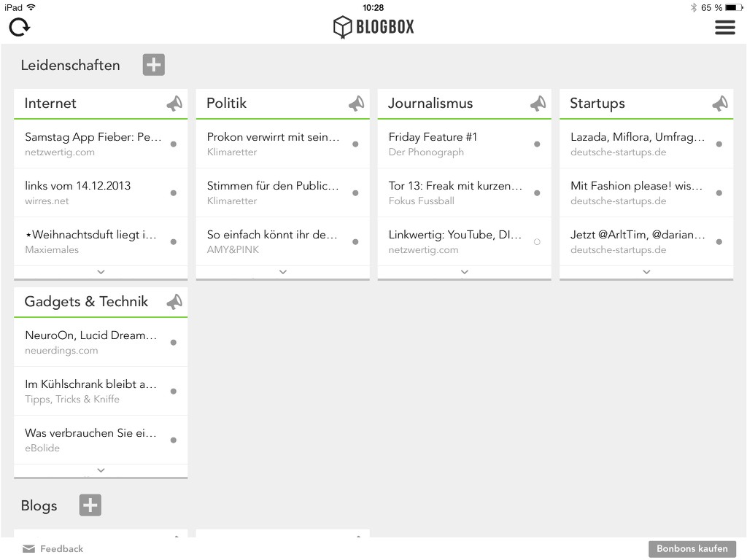Add a new blog with plus icon
Image resolution: width=747 pixels, height=560 pixels.
click(90, 505)
